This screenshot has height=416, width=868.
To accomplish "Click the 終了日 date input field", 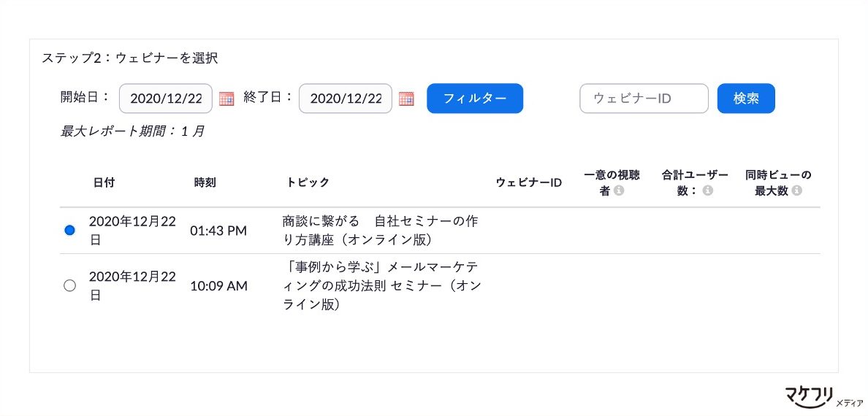I will tap(346, 99).
